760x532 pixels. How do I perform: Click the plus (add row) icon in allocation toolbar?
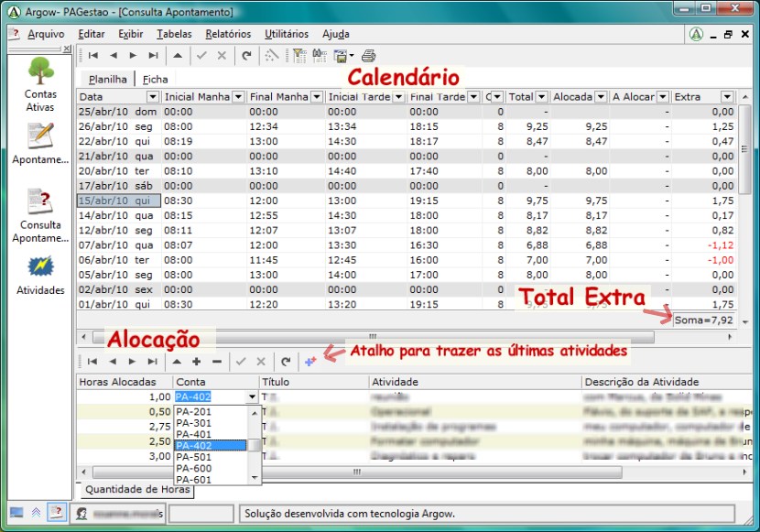[x=196, y=362]
